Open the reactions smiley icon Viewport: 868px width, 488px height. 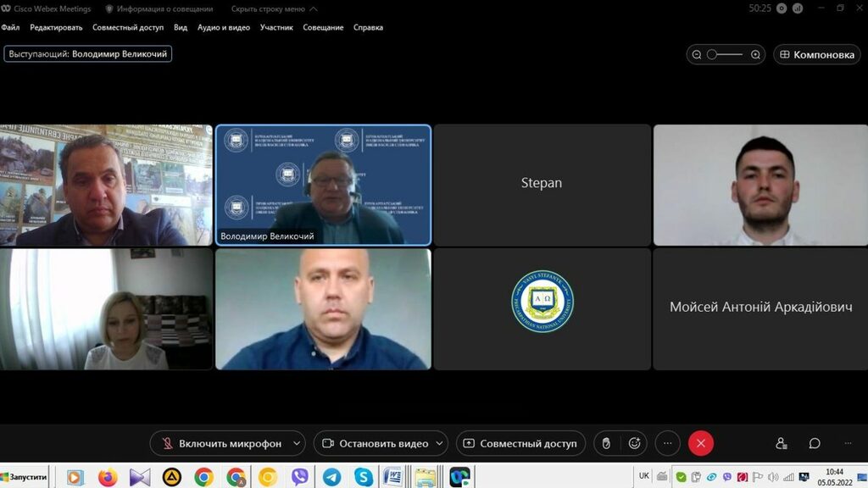634,443
